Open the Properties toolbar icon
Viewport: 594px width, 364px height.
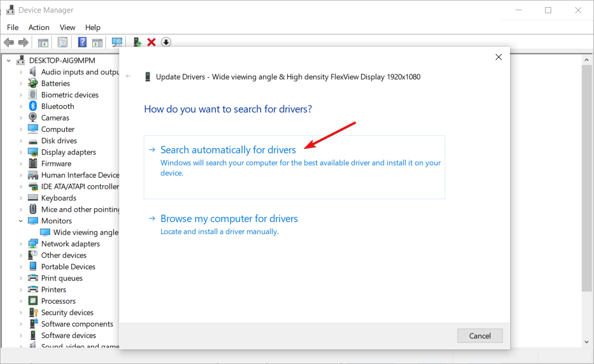click(x=63, y=42)
